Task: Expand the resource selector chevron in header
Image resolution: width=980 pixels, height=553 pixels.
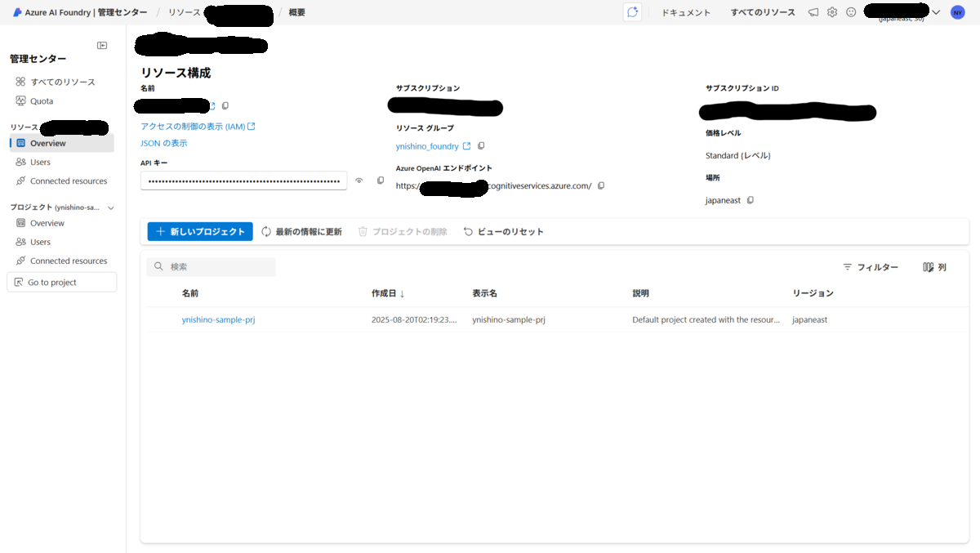Action: (936, 12)
